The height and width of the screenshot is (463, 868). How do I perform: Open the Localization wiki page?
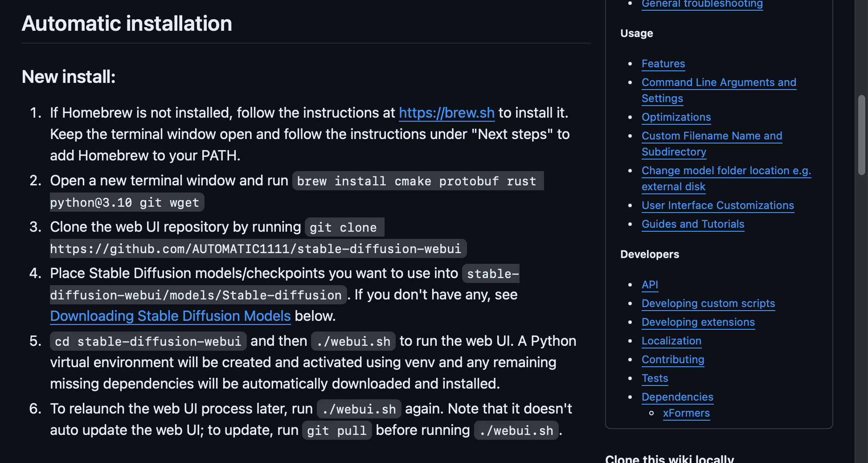pyautogui.click(x=671, y=341)
